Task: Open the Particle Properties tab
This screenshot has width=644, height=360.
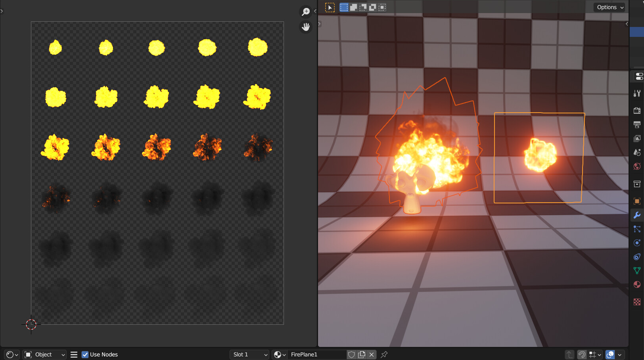Action: coord(637,229)
